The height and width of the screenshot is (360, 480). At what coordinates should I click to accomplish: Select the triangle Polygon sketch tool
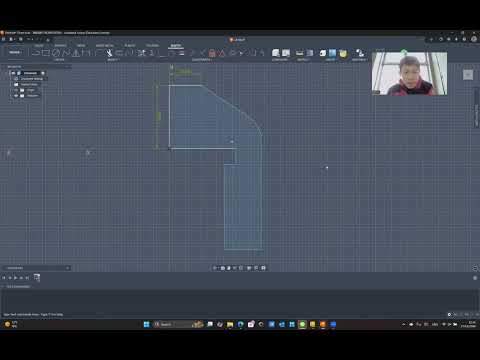(76, 53)
